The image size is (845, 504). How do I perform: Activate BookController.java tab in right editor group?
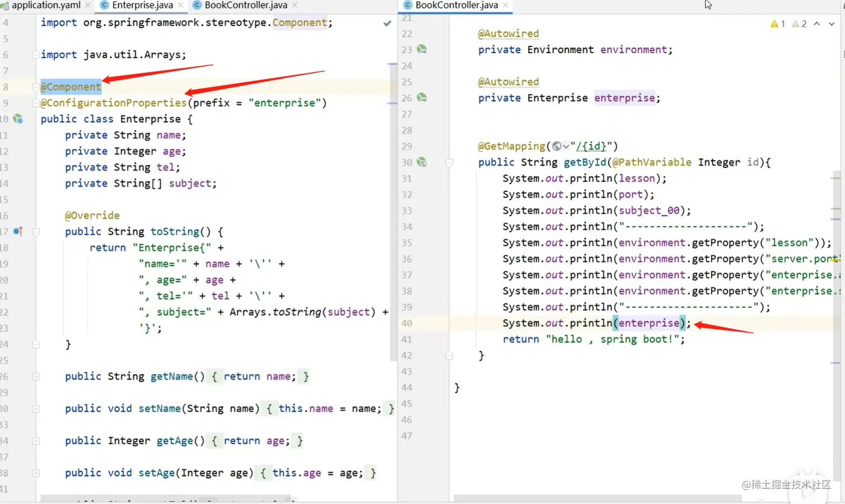457,5
